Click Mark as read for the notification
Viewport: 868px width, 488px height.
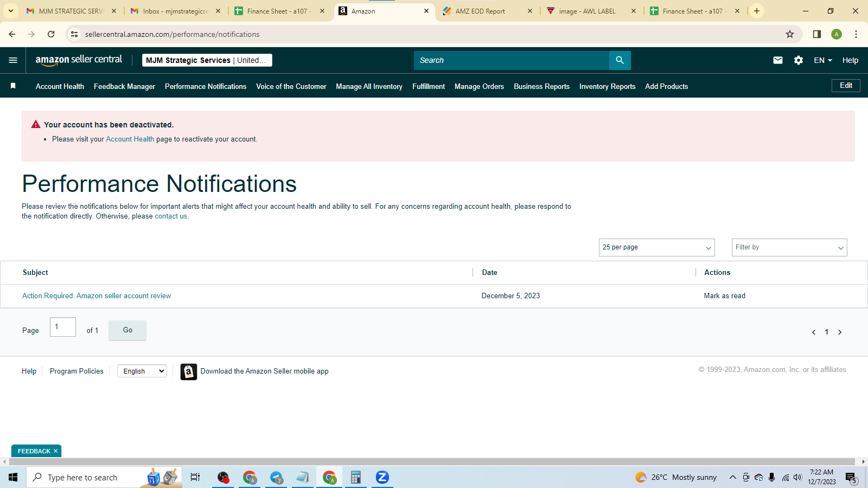[725, 296]
